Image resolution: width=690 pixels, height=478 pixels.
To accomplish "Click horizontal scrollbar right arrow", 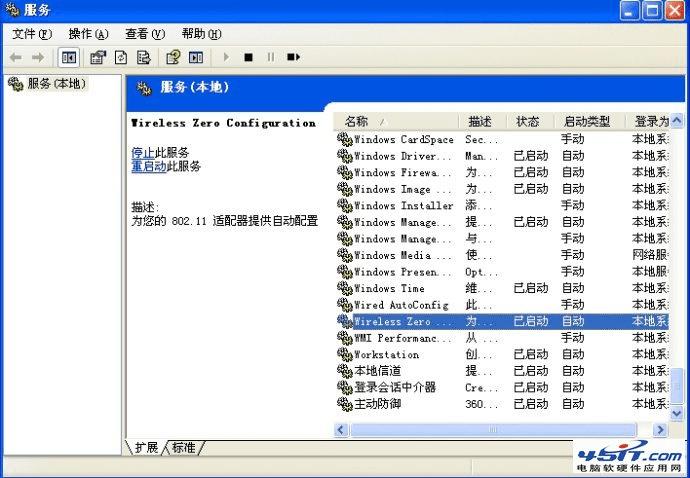I will 660,430.
